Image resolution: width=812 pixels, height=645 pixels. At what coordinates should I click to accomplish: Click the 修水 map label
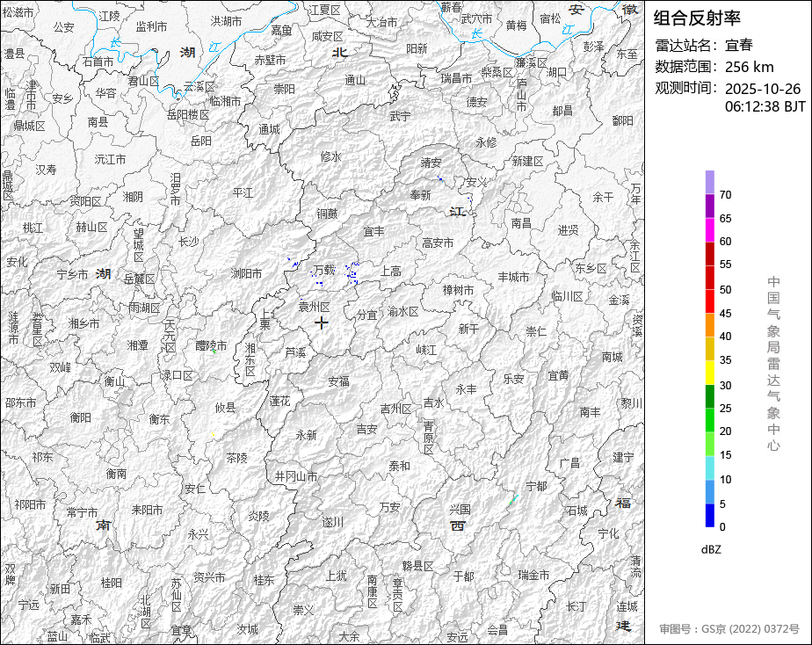[x=330, y=156]
